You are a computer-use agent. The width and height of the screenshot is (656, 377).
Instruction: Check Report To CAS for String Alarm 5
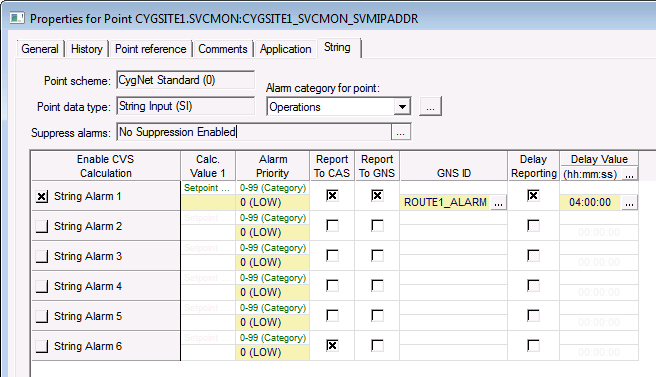point(332,315)
